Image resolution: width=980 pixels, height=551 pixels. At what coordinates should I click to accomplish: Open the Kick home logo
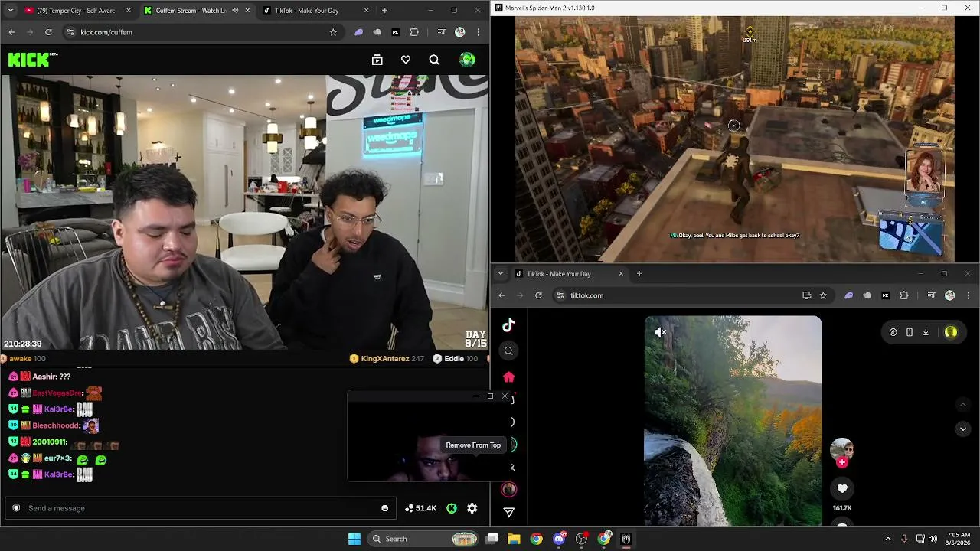click(x=32, y=60)
